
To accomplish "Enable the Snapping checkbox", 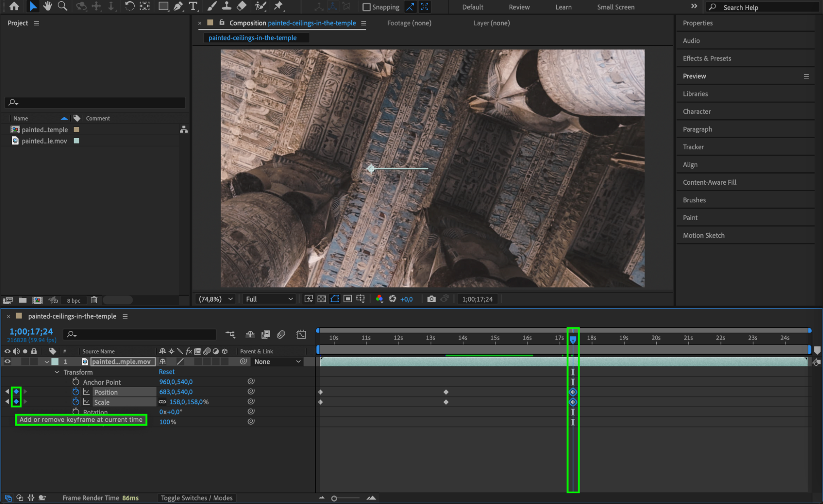I will point(366,7).
